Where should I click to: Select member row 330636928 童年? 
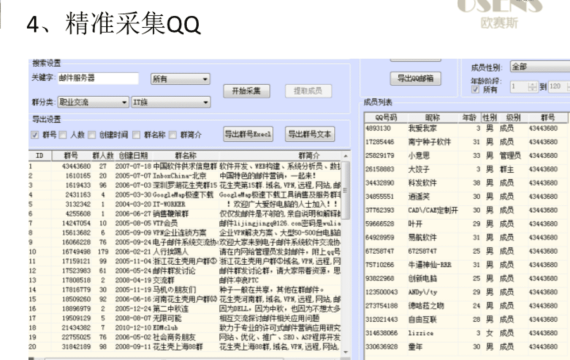[x=467, y=347]
